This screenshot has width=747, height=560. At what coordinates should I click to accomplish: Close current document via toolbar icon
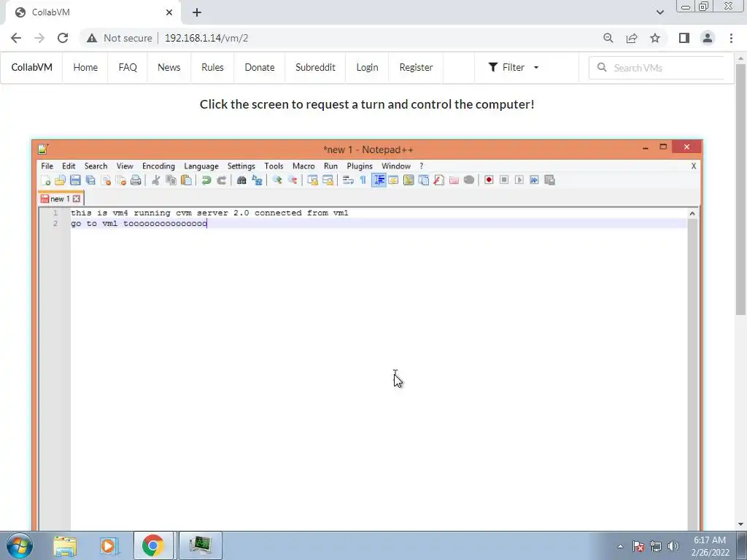point(106,180)
